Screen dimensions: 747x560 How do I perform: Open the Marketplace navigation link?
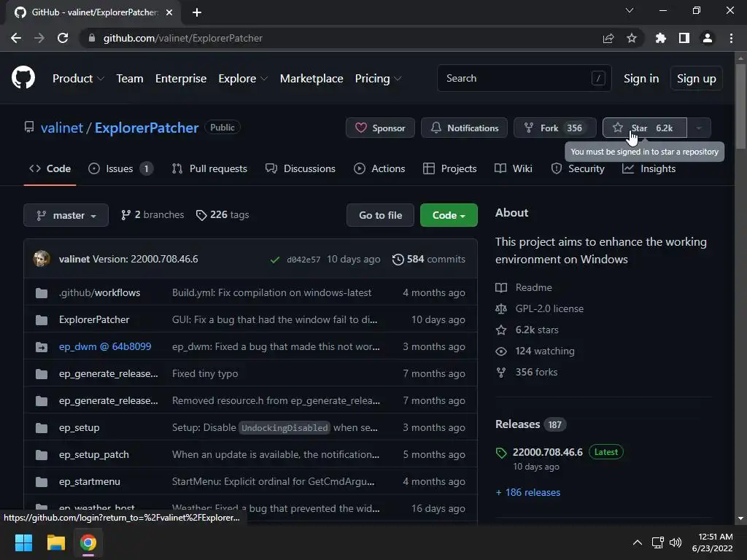pyautogui.click(x=311, y=79)
